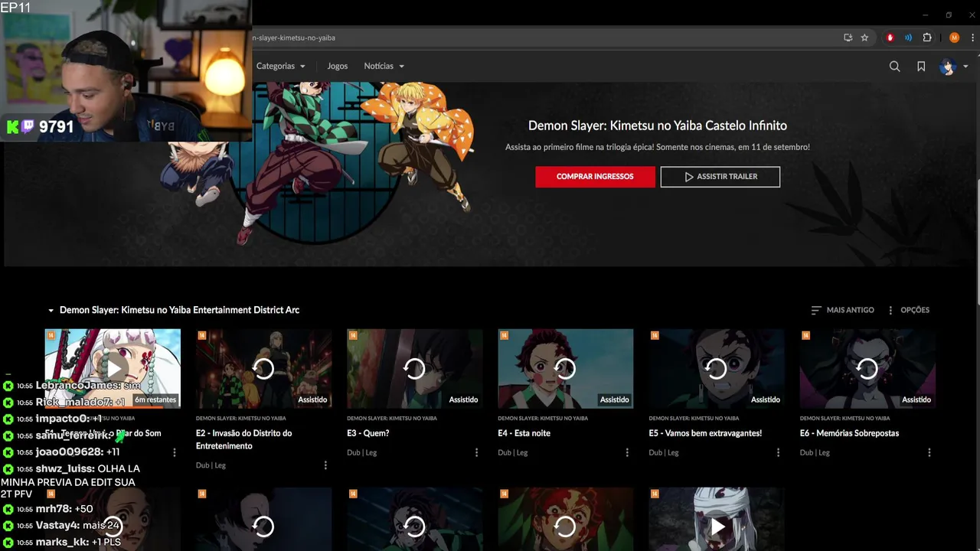This screenshot has width=980, height=551.
Task: Open the OPÇÕES menu
Action: coord(908,310)
